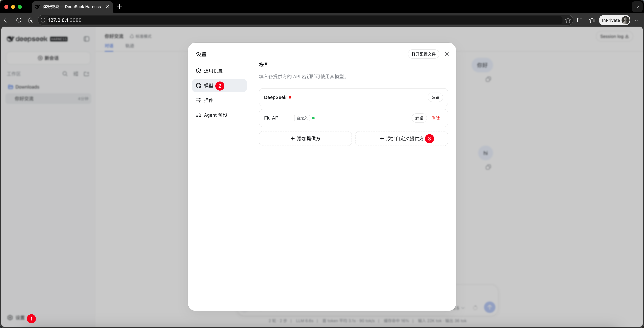Close the settings dialog with X
644x328 pixels.
447,54
